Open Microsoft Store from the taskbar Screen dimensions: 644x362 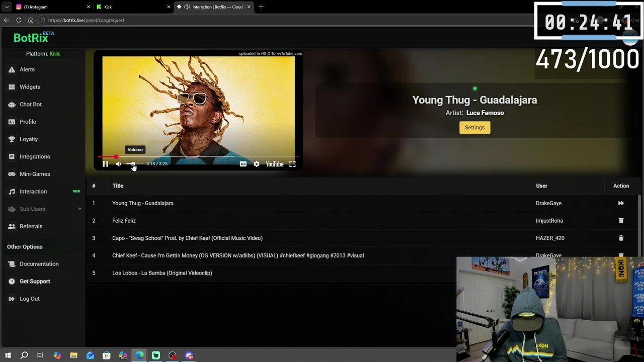point(107,355)
